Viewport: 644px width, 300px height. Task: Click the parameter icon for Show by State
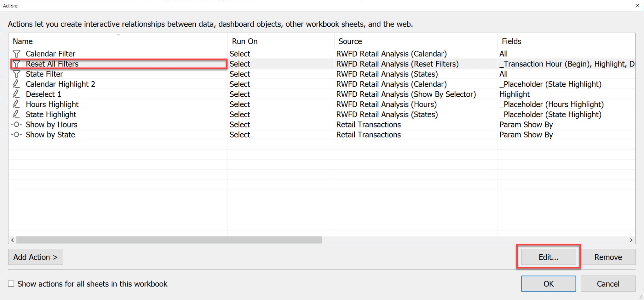pos(16,135)
